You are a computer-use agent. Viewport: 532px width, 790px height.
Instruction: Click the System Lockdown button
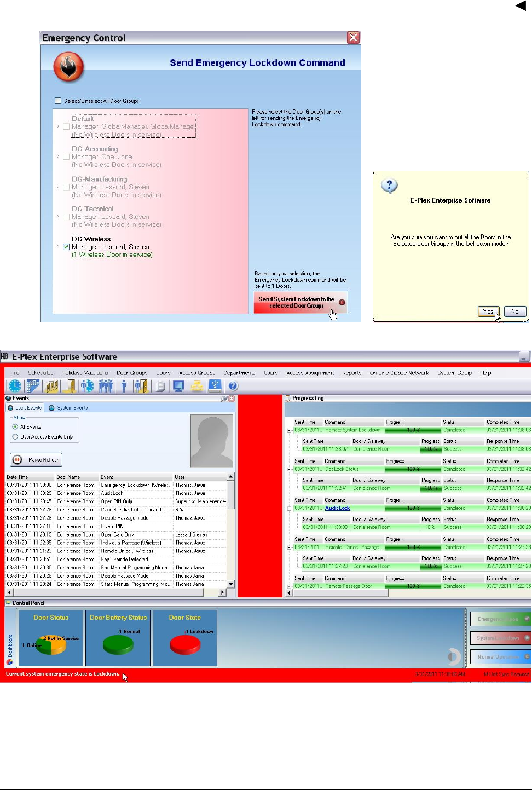click(500, 638)
